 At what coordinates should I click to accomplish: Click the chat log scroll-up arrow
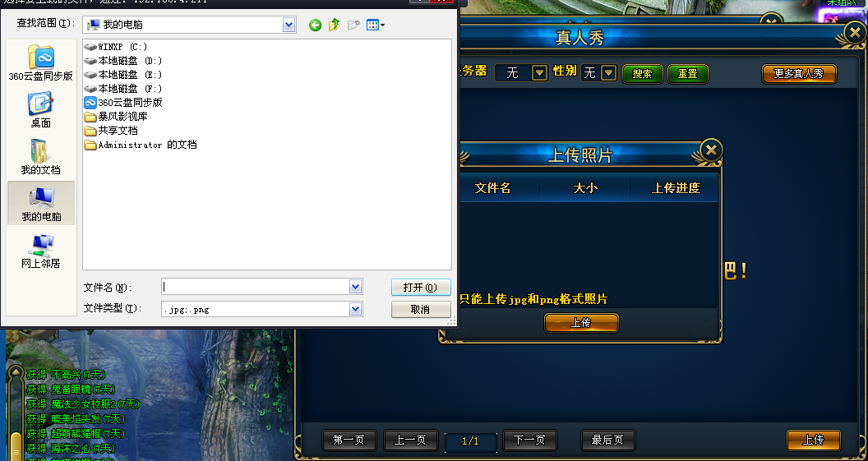pyautogui.click(x=16, y=372)
